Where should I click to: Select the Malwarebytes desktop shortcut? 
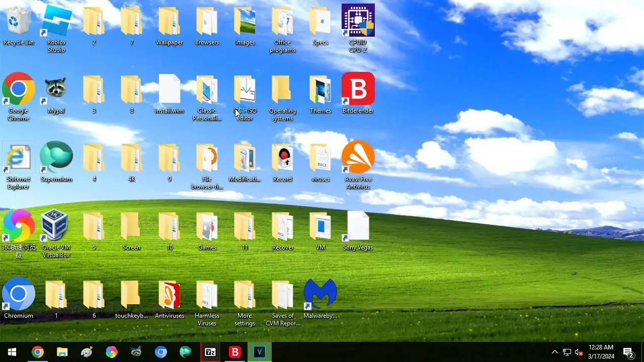click(x=320, y=299)
